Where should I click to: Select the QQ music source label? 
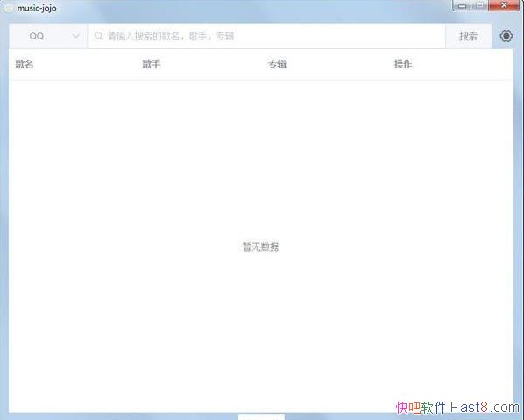(37, 36)
